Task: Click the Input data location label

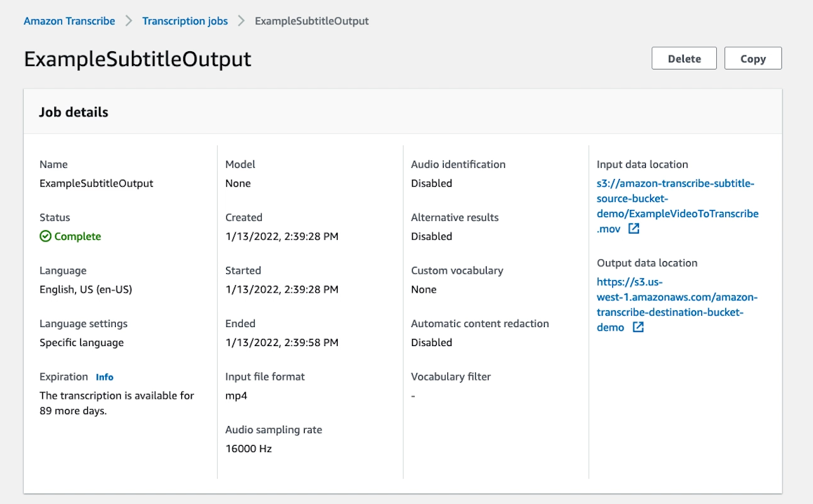Action: [x=642, y=164]
